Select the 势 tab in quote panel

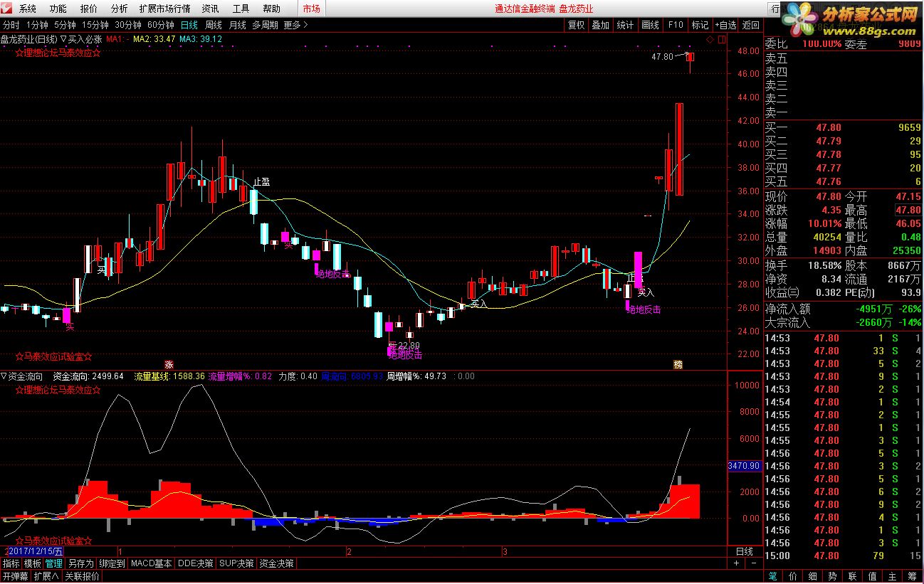pyautogui.click(x=833, y=576)
